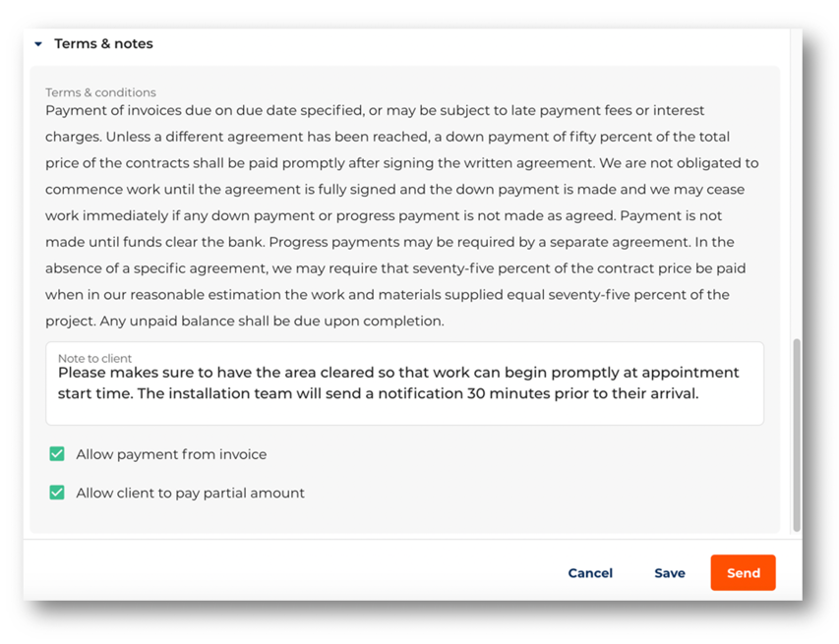Screen dimensions: 839x644
Task: Send the invoice to the client
Action: tap(743, 572)
